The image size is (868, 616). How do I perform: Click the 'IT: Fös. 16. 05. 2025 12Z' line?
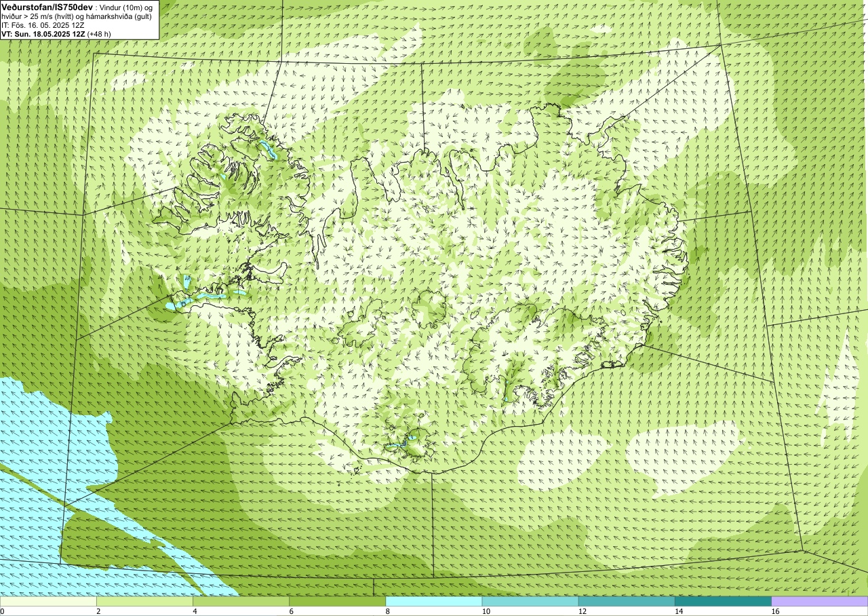tap(43, 24)
